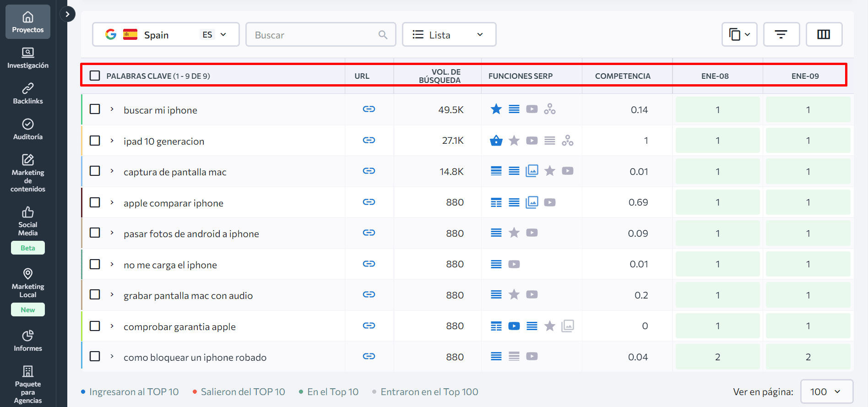
Task: Open the Ver en página 100 dropdown
Action: [827, 391]
